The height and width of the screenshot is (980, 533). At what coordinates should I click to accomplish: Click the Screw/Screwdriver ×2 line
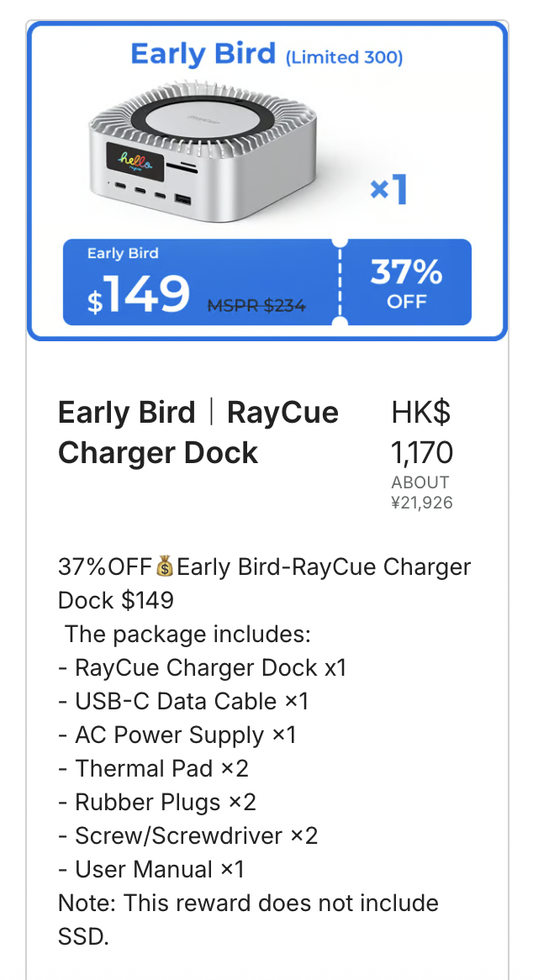(188, 836)
